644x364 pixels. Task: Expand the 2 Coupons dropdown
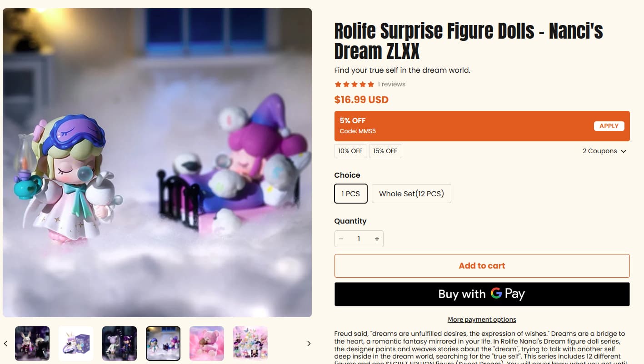point(604,151)
